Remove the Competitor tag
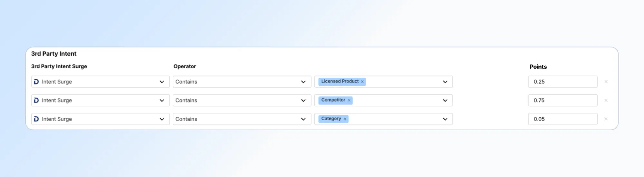The width and height of the screenshot is (644, 177). click(x=349, y=101)
